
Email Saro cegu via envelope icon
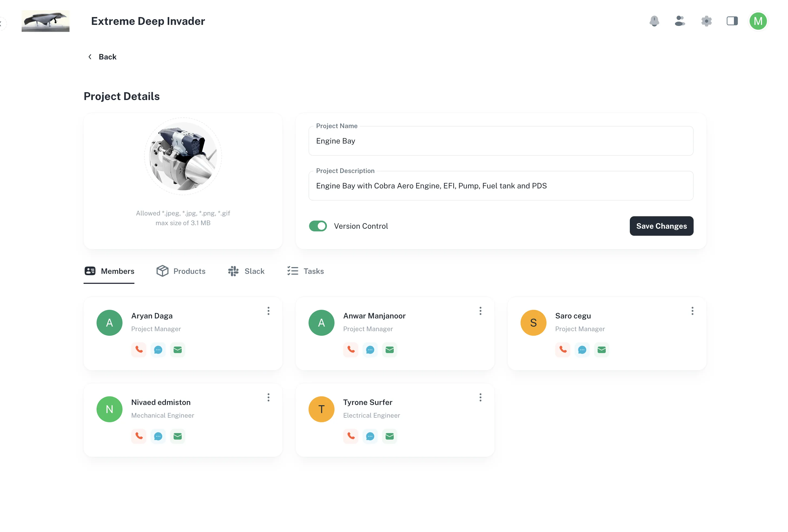coord(601,349)
